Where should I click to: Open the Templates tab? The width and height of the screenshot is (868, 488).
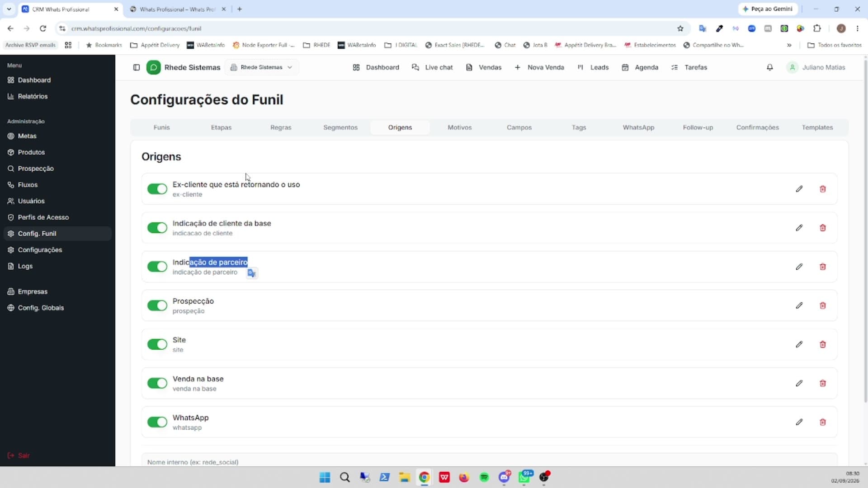coord(817,127)
